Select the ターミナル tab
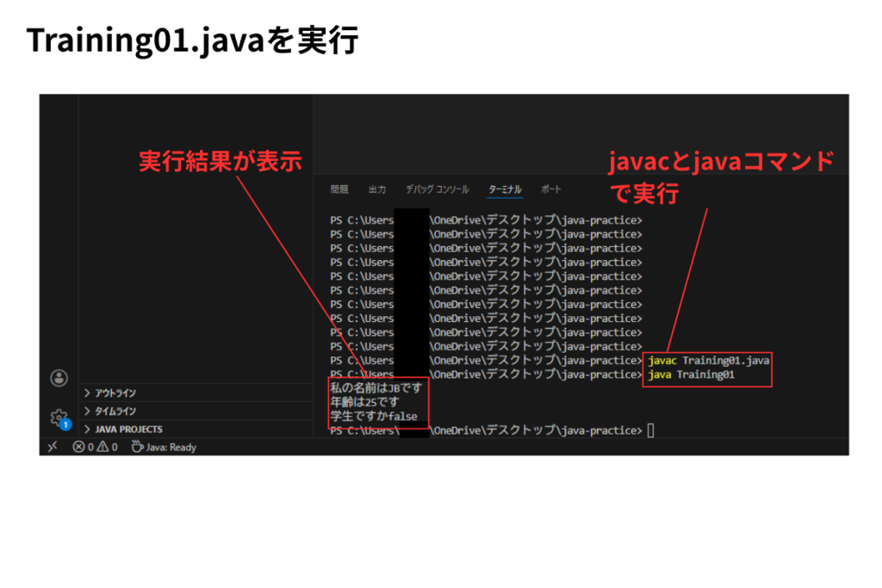This screenshot has height=588, width=882. click(505, 189)
